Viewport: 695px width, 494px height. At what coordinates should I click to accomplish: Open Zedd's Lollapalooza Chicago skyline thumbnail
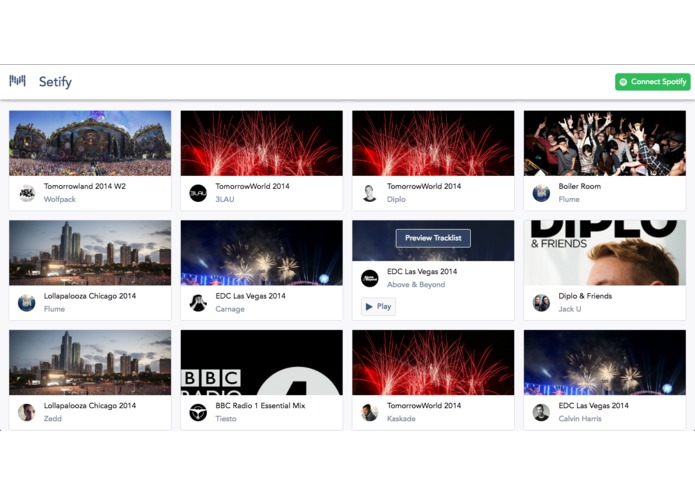pyautogui.click(x=90, y=362)
